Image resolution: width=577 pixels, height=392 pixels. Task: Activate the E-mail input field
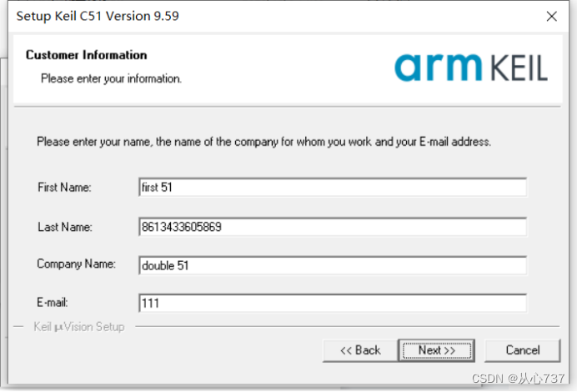[x=333, y=304]
